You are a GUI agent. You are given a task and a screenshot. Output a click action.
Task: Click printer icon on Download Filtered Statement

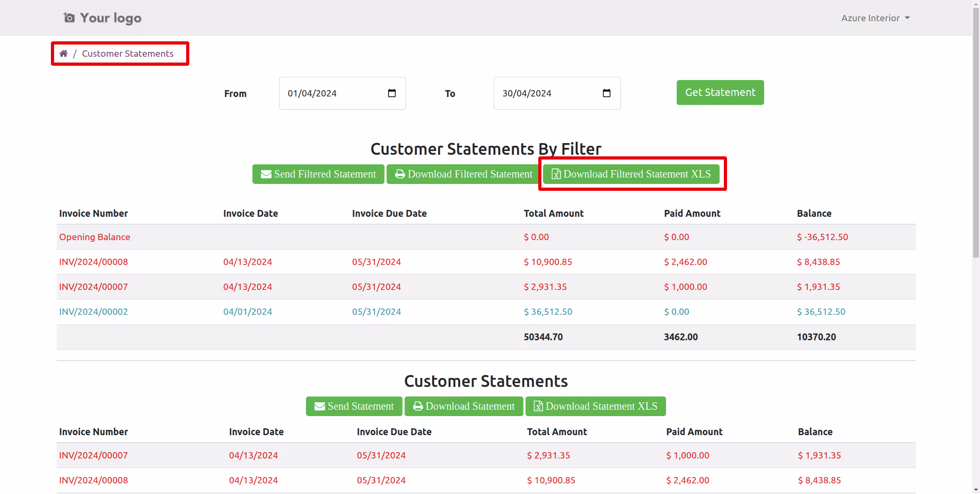coord(400,174)
